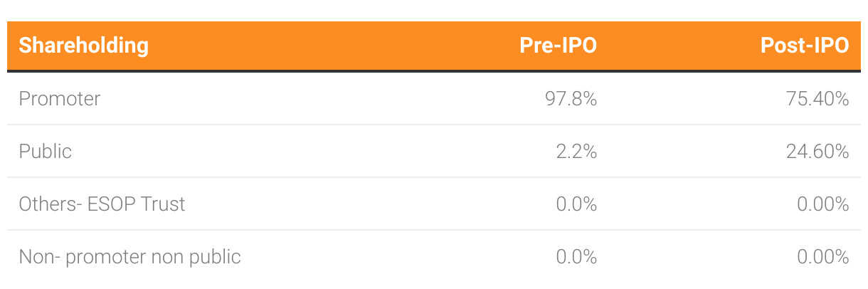
Task: Click Promoter Pre-IPO value 97.8%
Action: coord(571,98)
